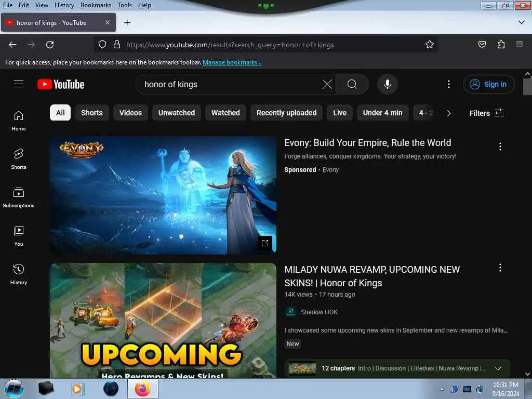Screen dimensions: 532x399
Task: Click the external link icon on Evony thumbnail
Action: click(x=265, y=243)
